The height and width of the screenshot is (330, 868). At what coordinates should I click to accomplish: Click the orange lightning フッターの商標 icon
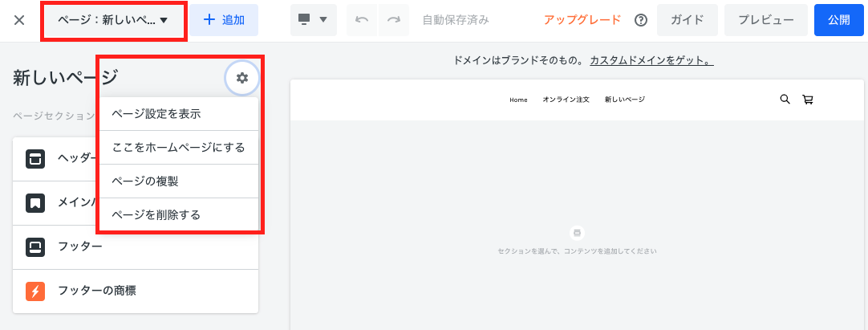pyautogui.click(x=34, y=291)
